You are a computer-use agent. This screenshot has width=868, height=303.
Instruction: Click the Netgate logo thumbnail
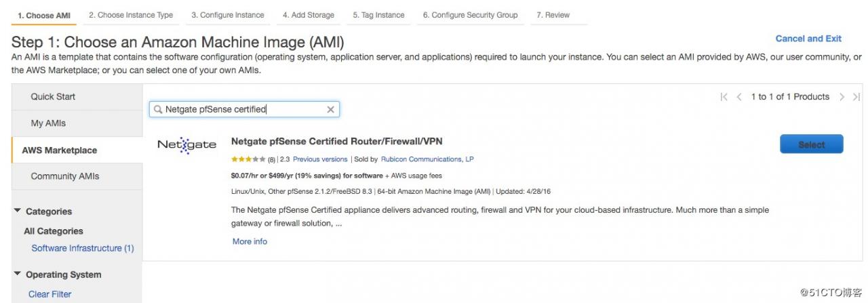click(186, 144)
